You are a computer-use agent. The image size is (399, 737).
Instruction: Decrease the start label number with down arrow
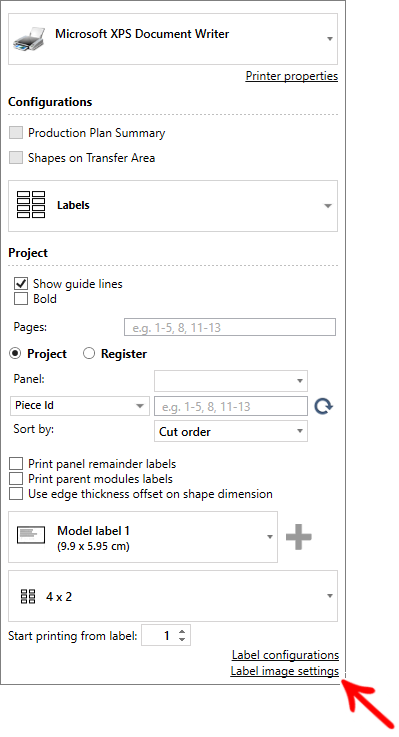click(x=182, y=640)
